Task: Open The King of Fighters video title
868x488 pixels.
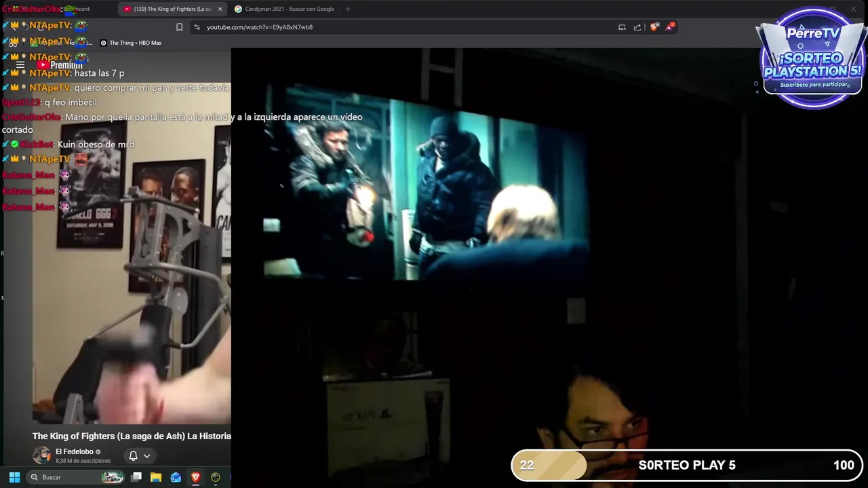Action: tap(132, 436)
